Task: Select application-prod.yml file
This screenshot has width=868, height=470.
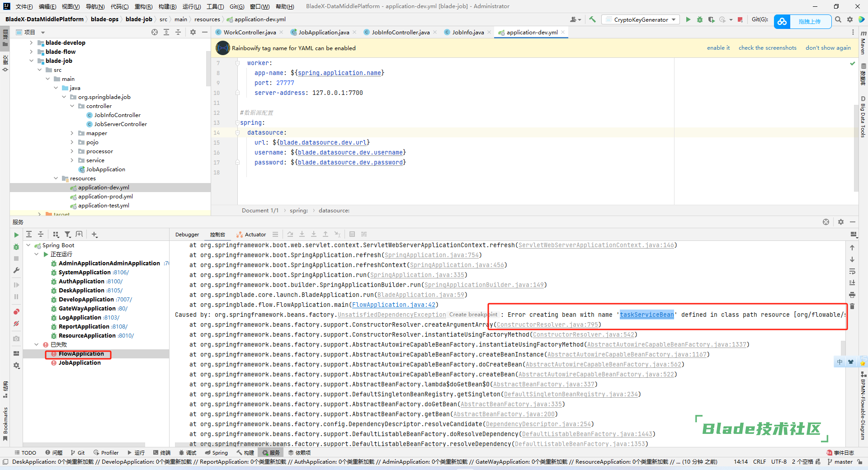Action: [x=105, y=196]
